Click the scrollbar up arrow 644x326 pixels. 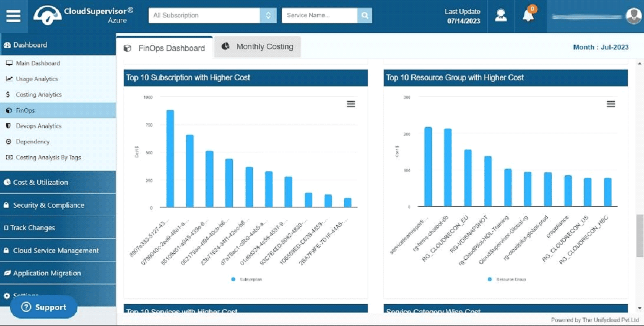pos(640,64)
